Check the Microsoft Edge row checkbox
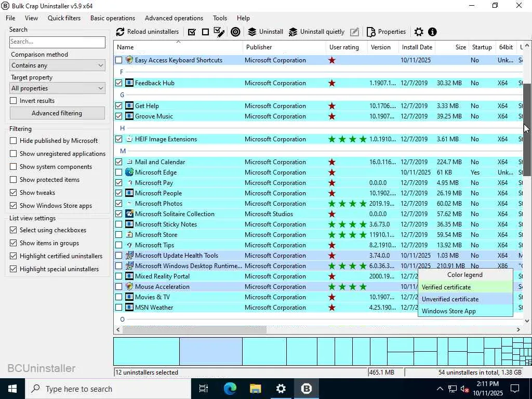 coord(119,172)
